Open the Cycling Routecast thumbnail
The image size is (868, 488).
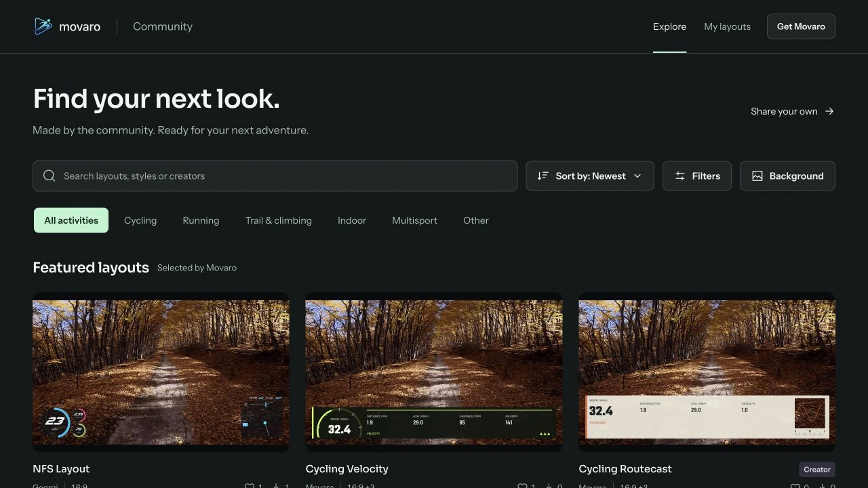(707, 372)
